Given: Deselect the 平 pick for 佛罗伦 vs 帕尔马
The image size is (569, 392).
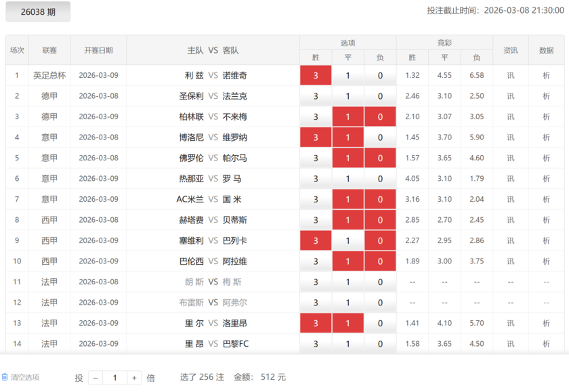Looking at the screenshot, I should click(x=347, y=158).
